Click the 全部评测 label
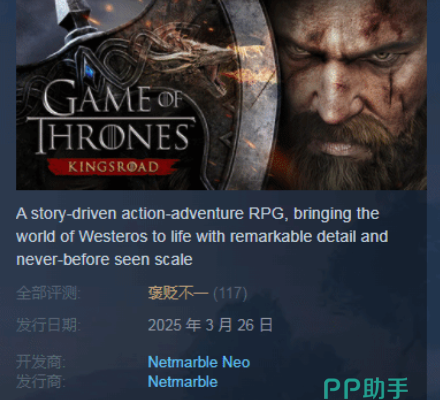The height and width of the screenshot is (400, 440). pyautogui.click(x=48, y=293)
